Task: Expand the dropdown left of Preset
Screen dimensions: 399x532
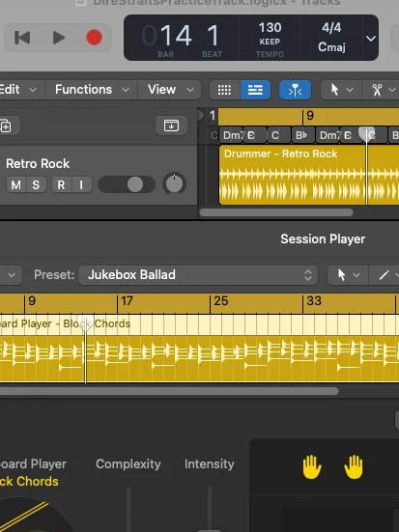Action: tap(12, 275)
